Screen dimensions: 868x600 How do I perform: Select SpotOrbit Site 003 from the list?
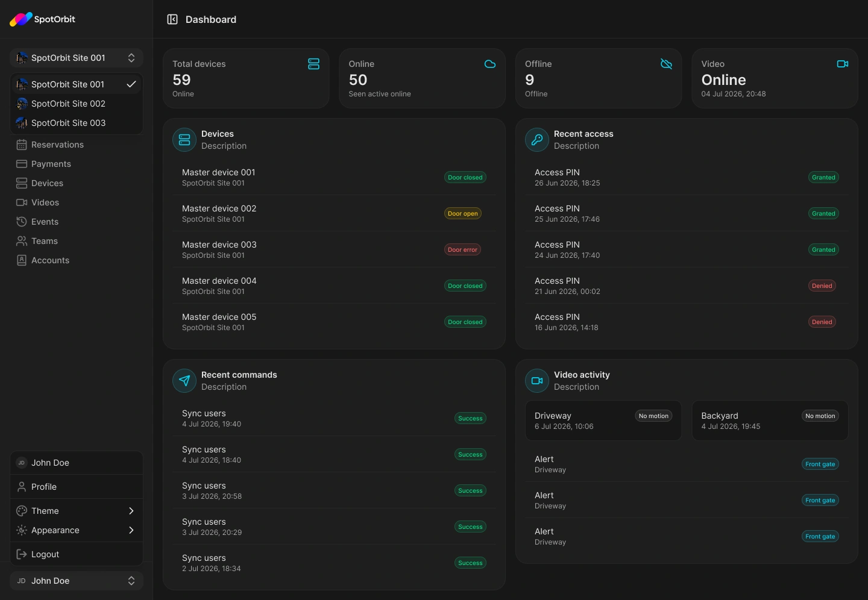[77, 123]
